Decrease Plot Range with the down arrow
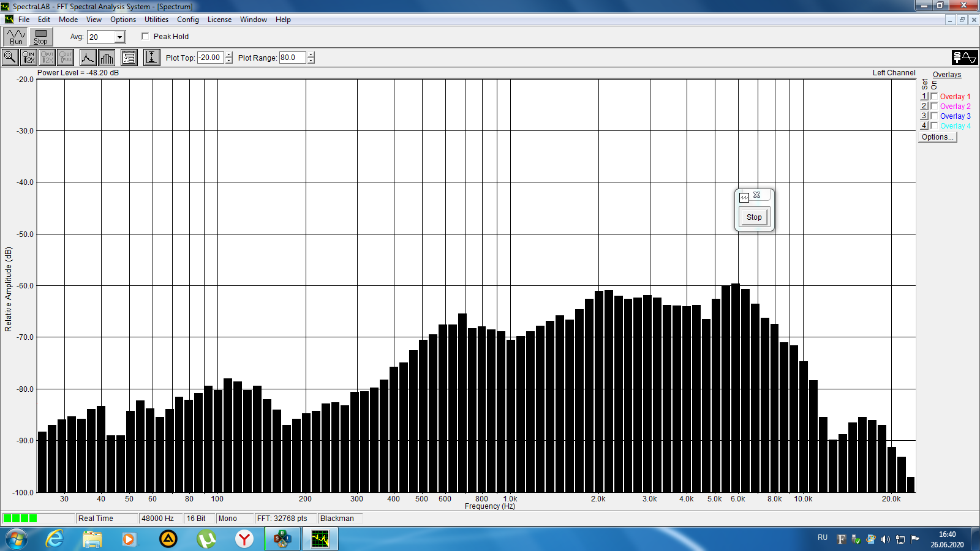980x551 pixels. 311,61
